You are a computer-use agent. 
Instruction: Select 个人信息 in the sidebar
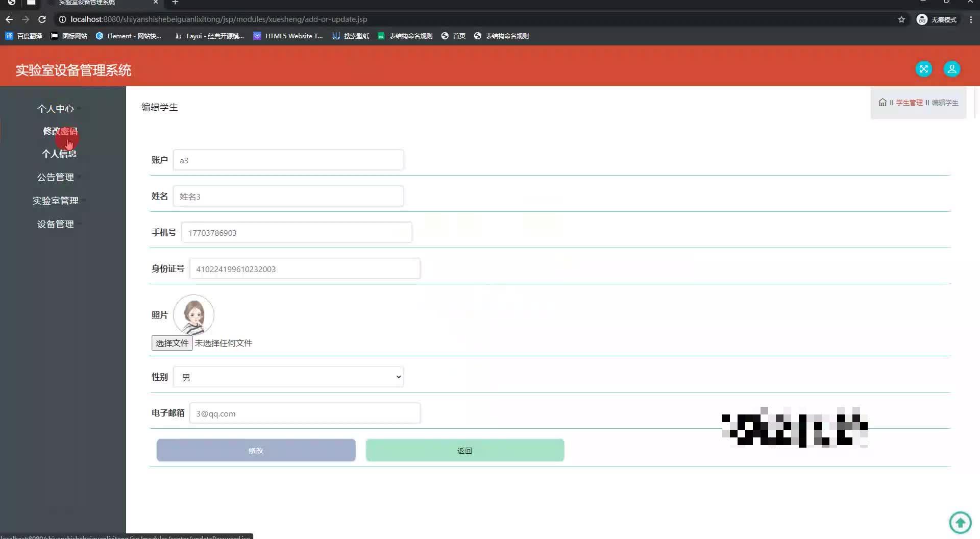(59, 154)
